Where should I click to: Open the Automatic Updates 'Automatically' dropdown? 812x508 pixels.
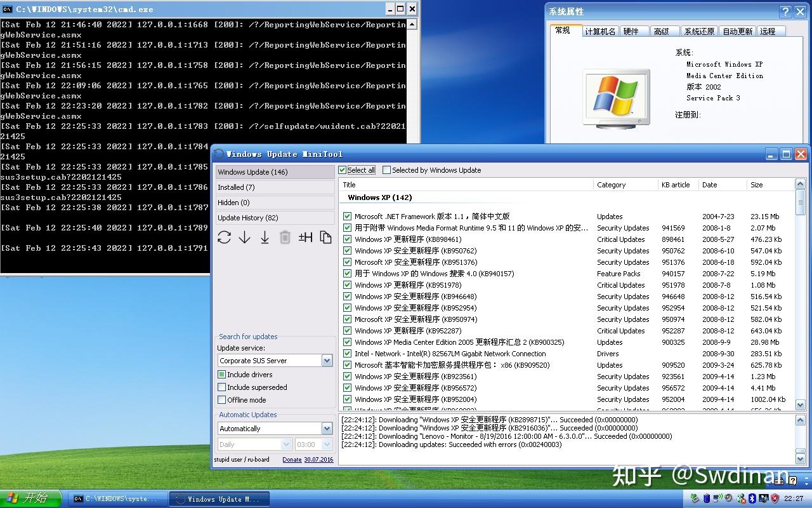click(327, 429)
